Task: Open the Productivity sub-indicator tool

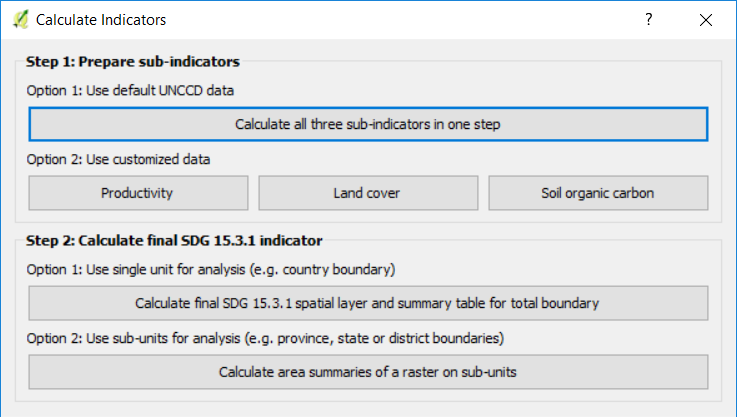Action: [x=138, y=193]
